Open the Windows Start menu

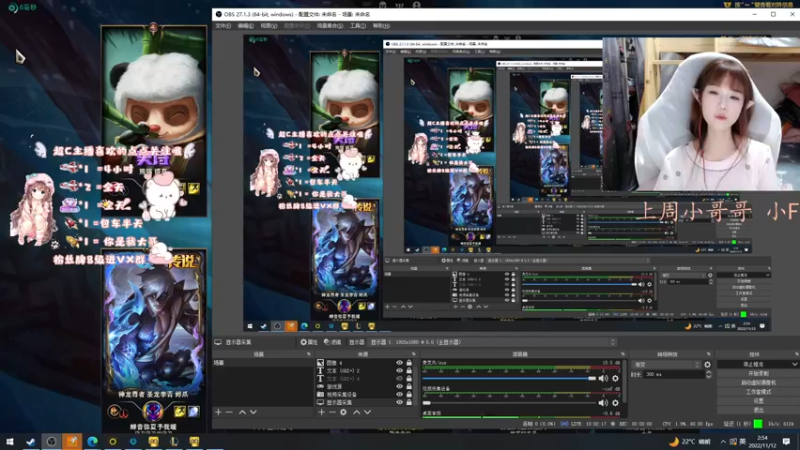tap(10, 441)
